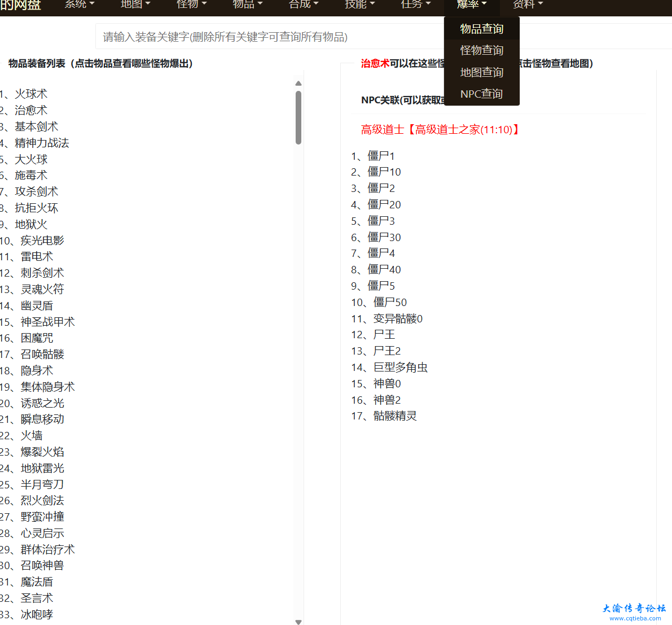This screenshot has width=672, height=625.
Task: Select the 地狱火 item
Action: (x=31, y=224)
